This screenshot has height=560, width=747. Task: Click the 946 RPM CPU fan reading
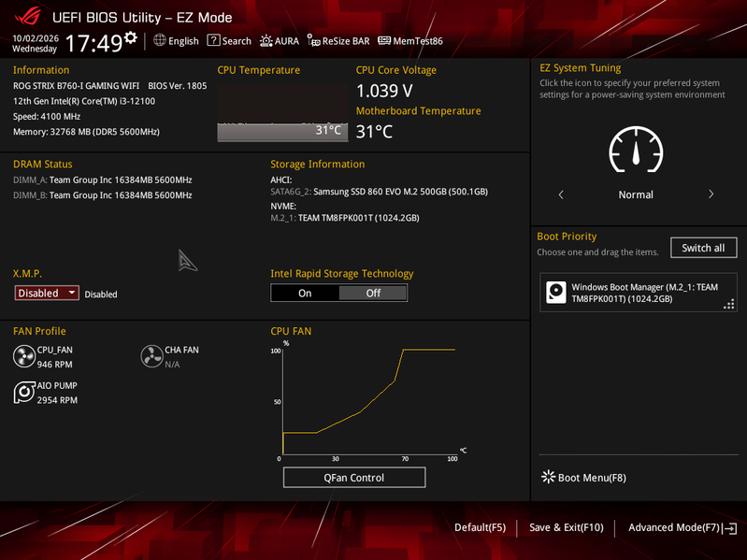55,365
